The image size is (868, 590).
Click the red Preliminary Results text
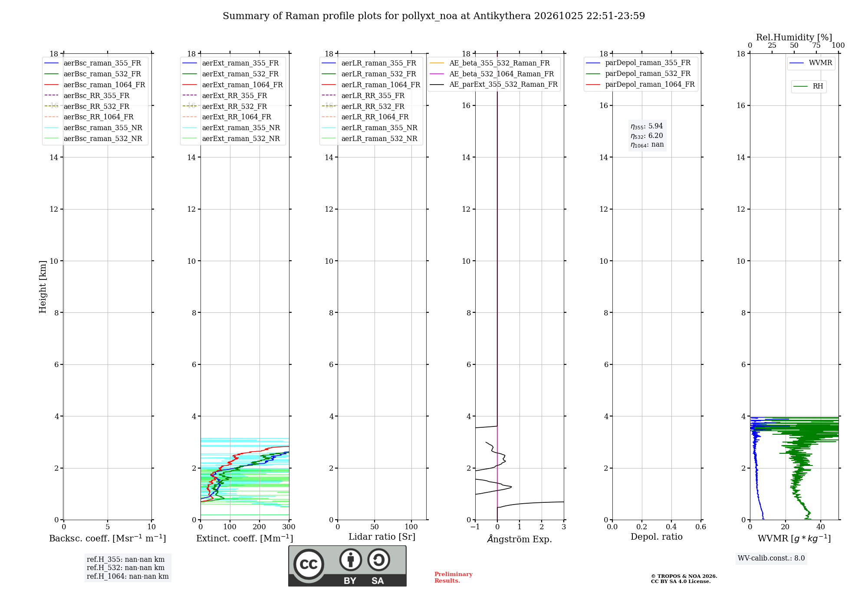(x=453, y=577)
